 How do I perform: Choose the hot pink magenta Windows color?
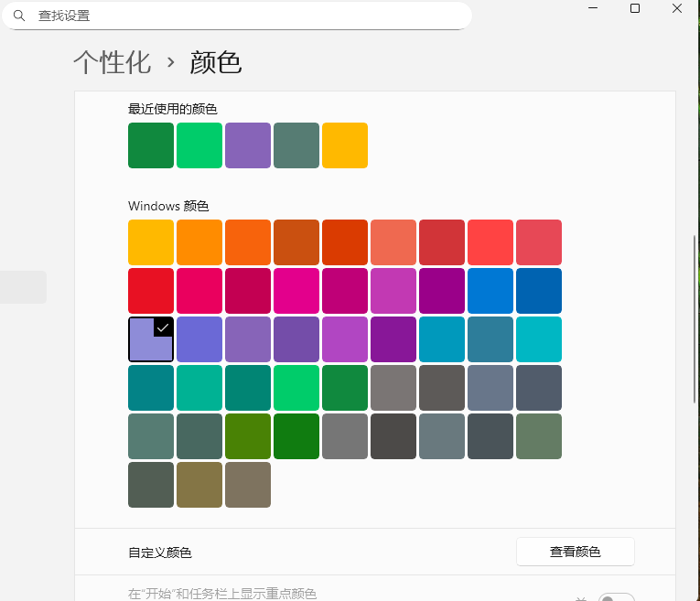click(x=296, y=291)
